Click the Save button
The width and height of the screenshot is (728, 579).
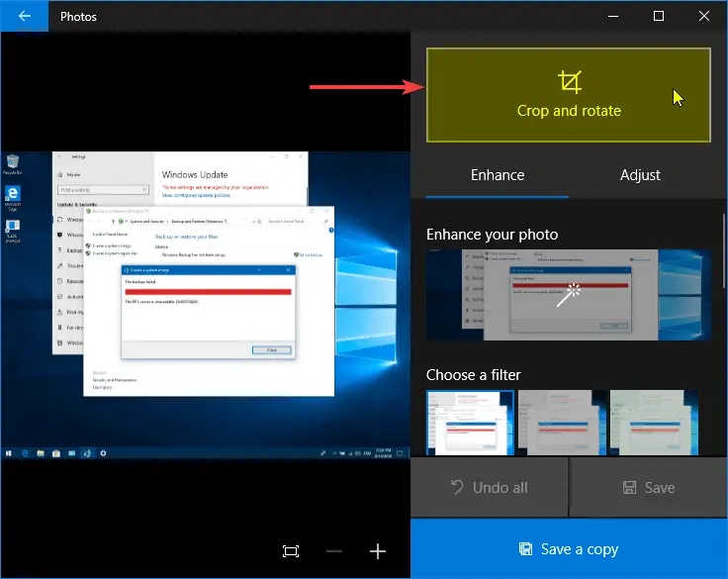coord(648,488)
